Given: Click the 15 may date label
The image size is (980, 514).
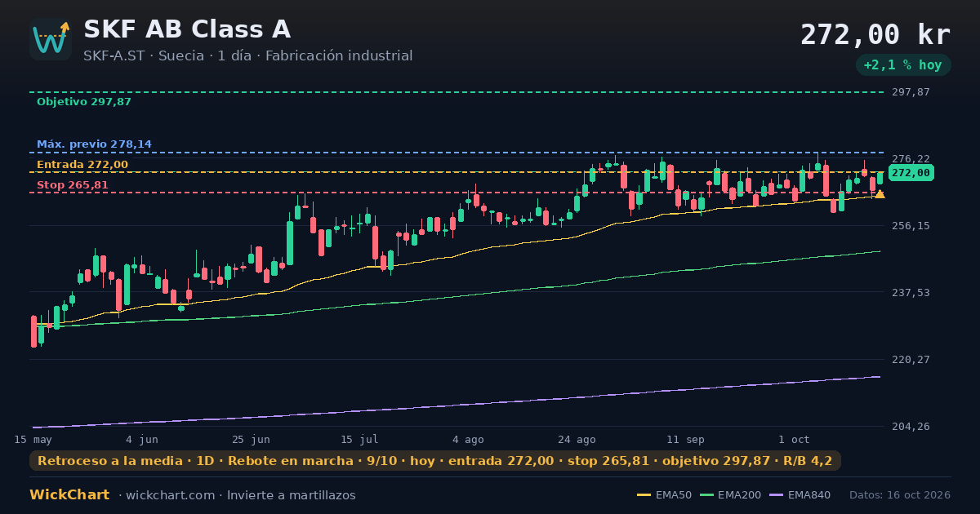Looking at the screenshot, I should (33, 439).
